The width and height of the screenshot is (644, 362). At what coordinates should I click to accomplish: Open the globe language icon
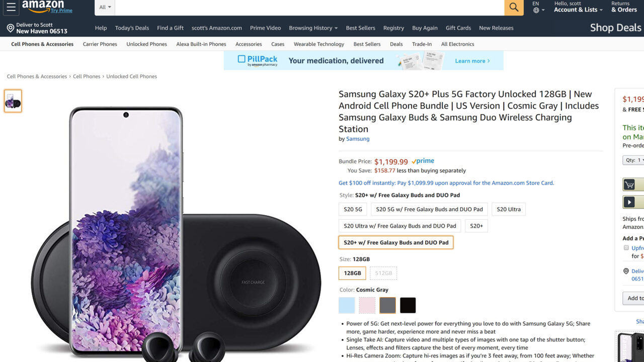coord(536,10)
